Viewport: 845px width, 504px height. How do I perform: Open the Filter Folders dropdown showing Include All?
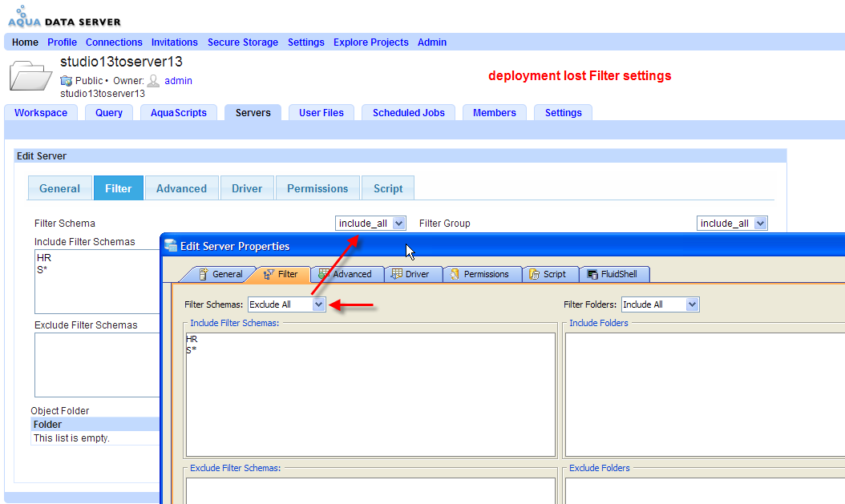pos(660,304)
